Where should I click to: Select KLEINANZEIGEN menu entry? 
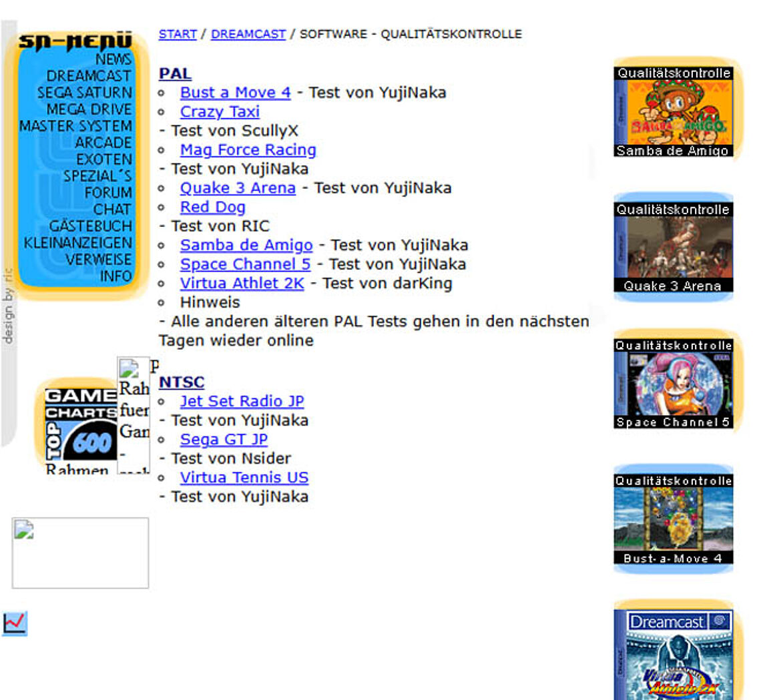(78, 242)
